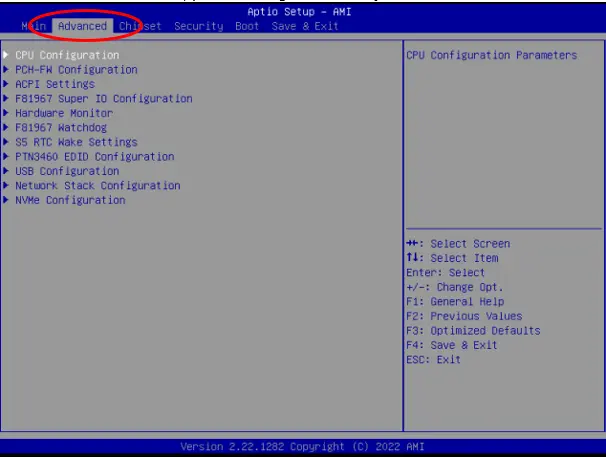606x457 pixels.
Task: Click the arrow beside NVMe Configuration
Action: [x=6, y=200]
